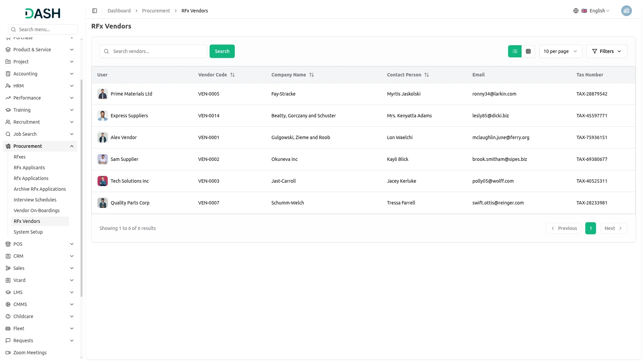This screenshot has height=362, width=644.
Task: Open the user profile avatar
Action: [626, 11]
